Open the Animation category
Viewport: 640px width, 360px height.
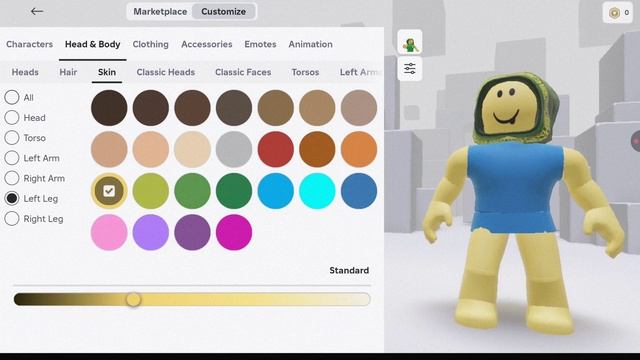pos(311,44)
